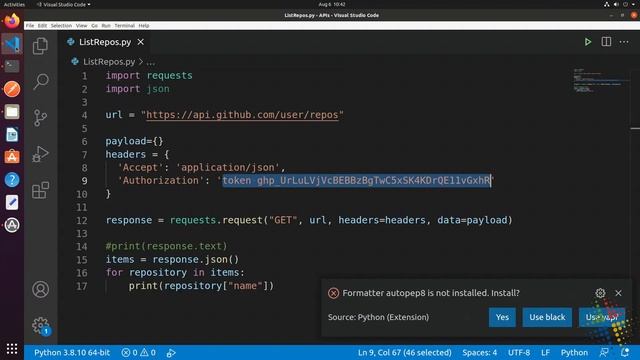Open the Explorer view in activity bar
Image resolution: width=640 pixels, height=360 pixels.
tap(40, 46)
